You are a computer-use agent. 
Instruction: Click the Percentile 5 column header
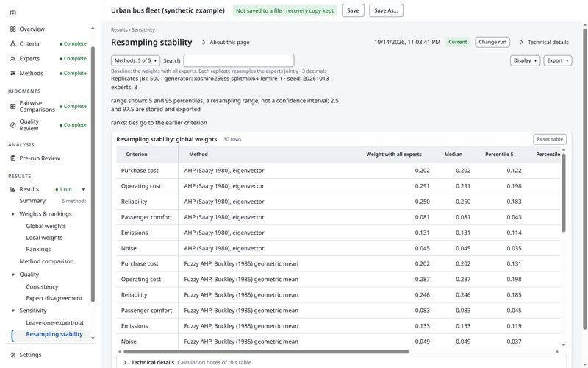[499, 155]
